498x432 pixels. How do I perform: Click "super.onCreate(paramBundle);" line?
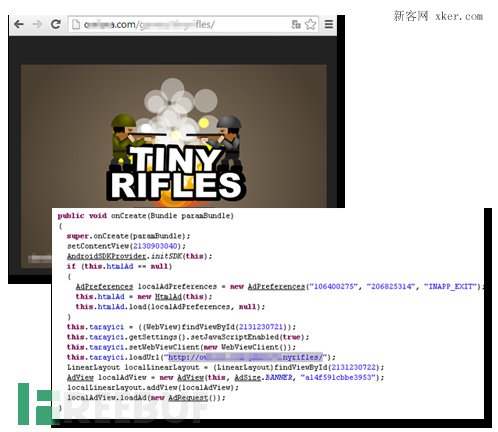point(128,236)
